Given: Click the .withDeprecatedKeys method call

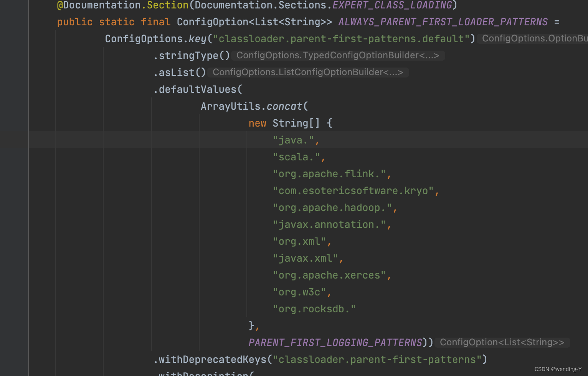Looking at the screenshot, I should click(210, 360).
